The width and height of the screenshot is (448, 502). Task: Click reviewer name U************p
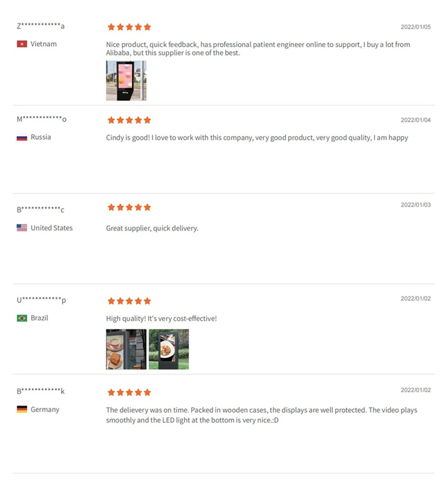[41, 299]
